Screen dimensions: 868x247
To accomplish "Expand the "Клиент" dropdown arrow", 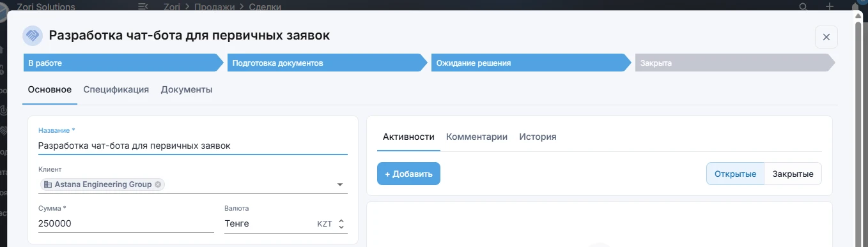I will pyautogui.click(x=340, y=185).
